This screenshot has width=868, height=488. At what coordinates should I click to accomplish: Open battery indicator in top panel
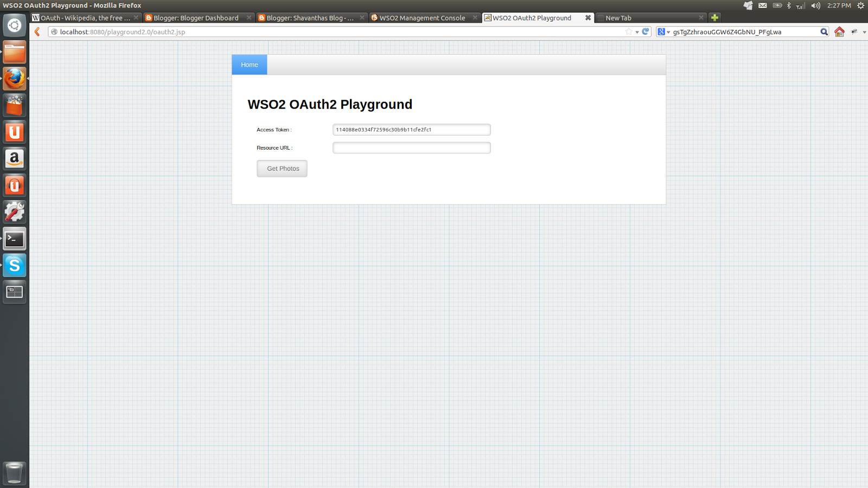click(777, 5)
